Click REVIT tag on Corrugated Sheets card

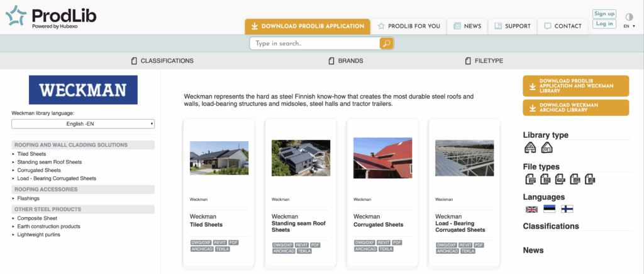(383, 243)
